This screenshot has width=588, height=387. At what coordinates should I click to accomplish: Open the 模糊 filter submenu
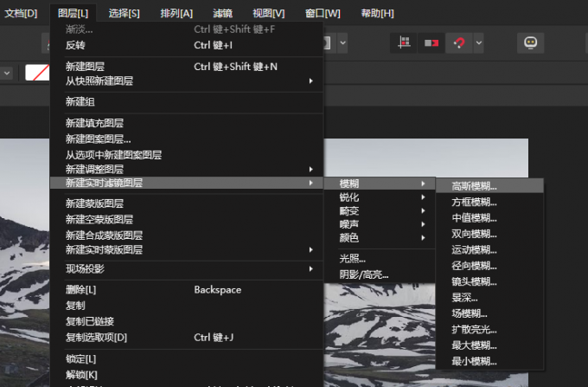[380, 184]
